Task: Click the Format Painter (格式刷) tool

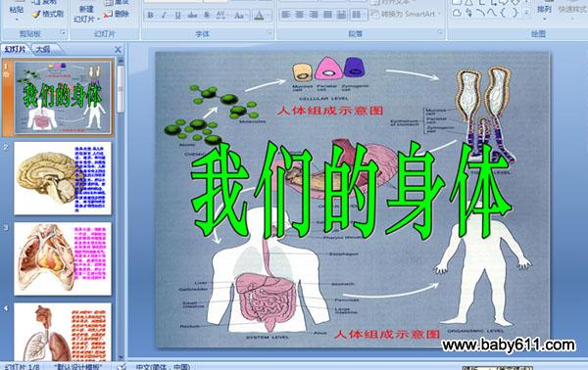Action: point(48,15)
